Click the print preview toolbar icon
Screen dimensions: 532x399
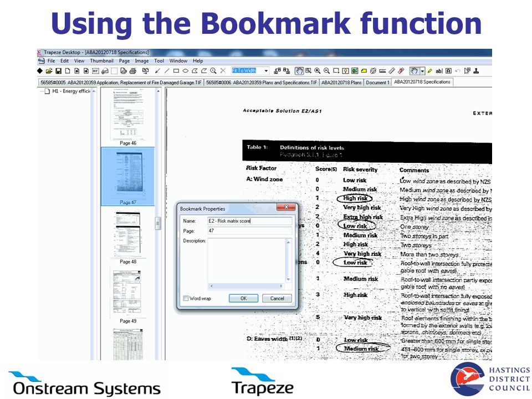(x=124, y=70)
